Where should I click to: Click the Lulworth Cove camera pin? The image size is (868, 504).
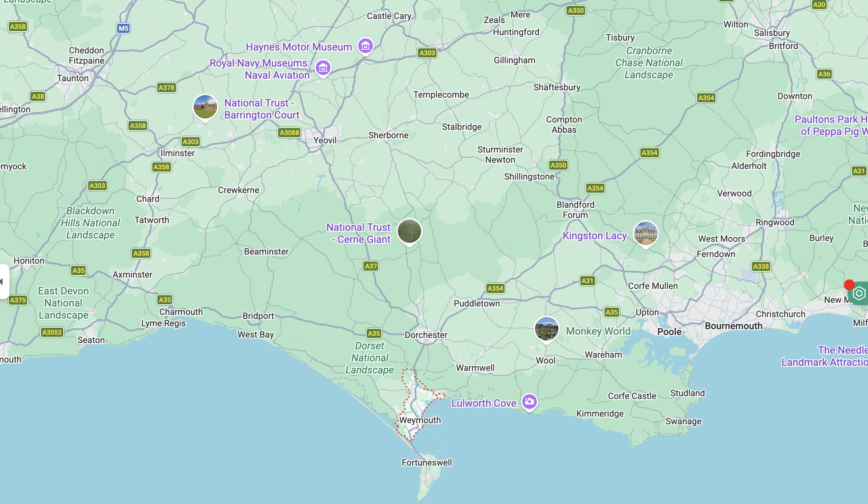tap(529, 402)
